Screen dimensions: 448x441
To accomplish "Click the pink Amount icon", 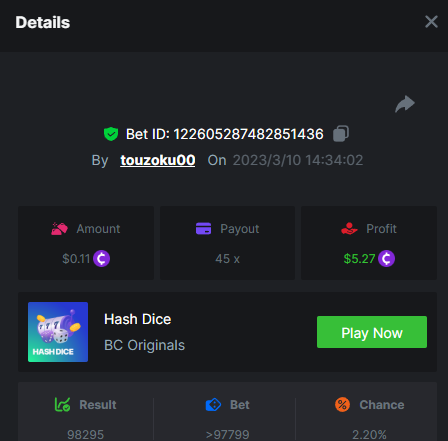I will [x=59, y=229].
